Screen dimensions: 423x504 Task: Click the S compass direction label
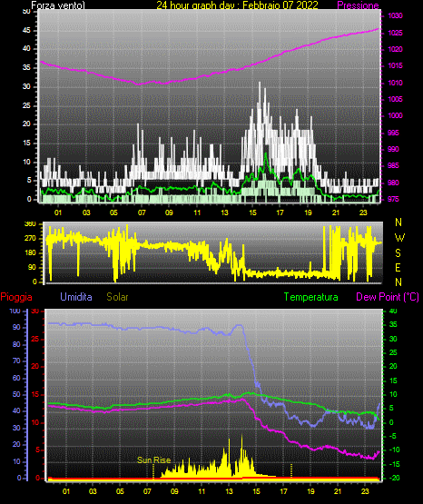[398, 253]
